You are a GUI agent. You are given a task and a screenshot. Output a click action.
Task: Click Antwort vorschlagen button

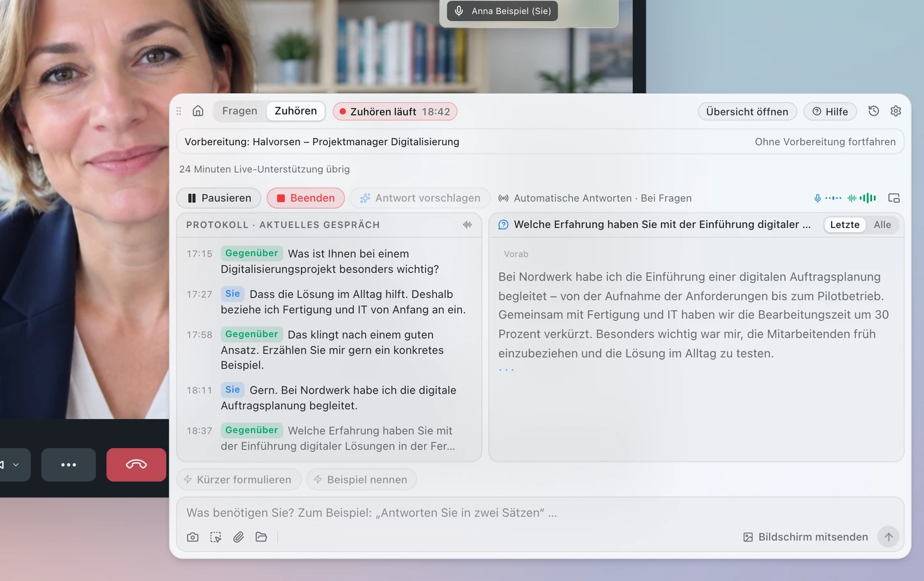420,198
